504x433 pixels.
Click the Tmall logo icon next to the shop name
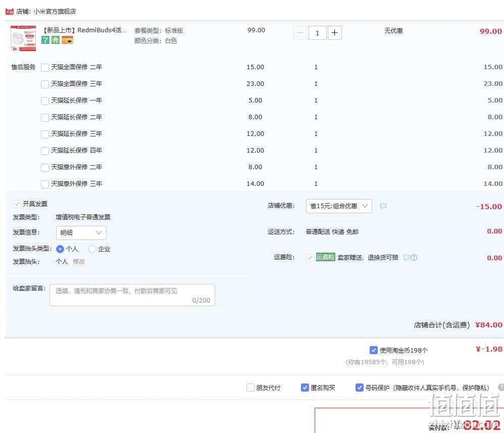pyautogui.click(x=9, y=12)
